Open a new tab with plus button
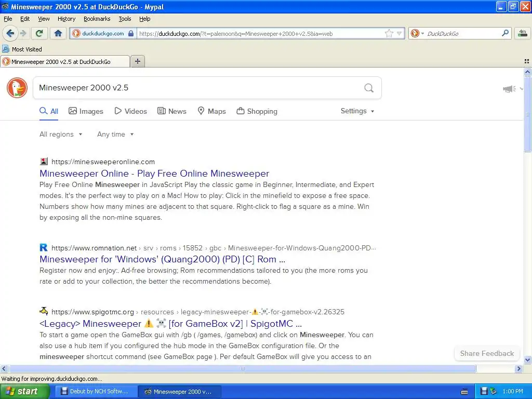This screenshot has width=532, height=399. pos(137,61)
